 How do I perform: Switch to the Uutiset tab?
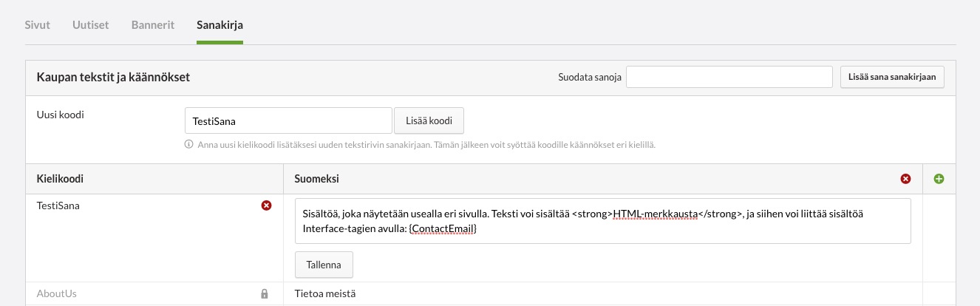pyautogui.click(x=91, y=25)
